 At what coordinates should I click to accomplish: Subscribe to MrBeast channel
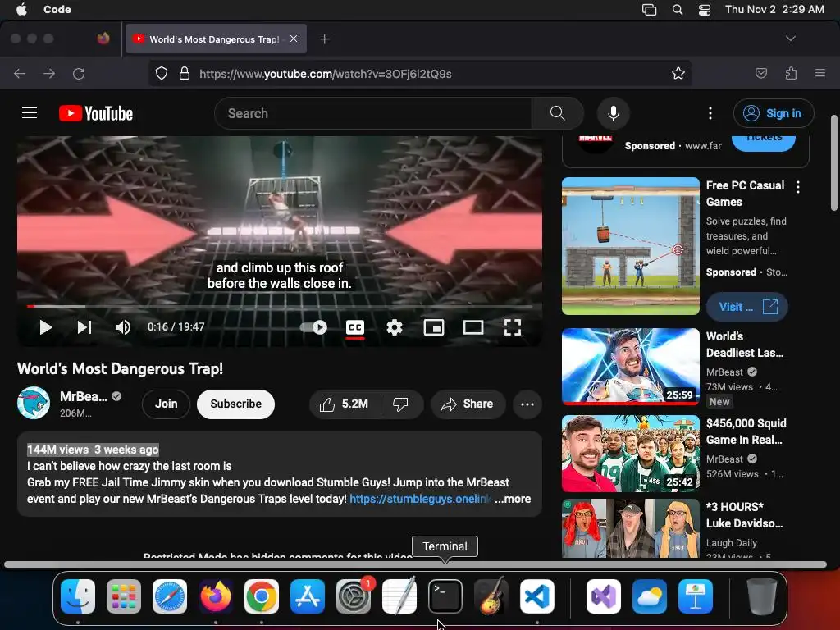tap(235, 404)
